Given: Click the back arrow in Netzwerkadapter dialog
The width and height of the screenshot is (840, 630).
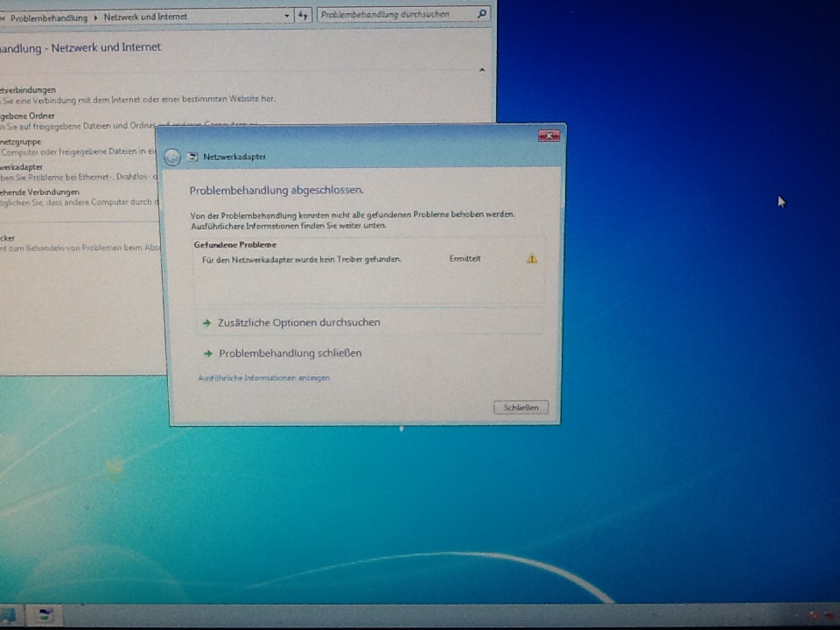Looking at the screenshot, I should click(172, 157).
